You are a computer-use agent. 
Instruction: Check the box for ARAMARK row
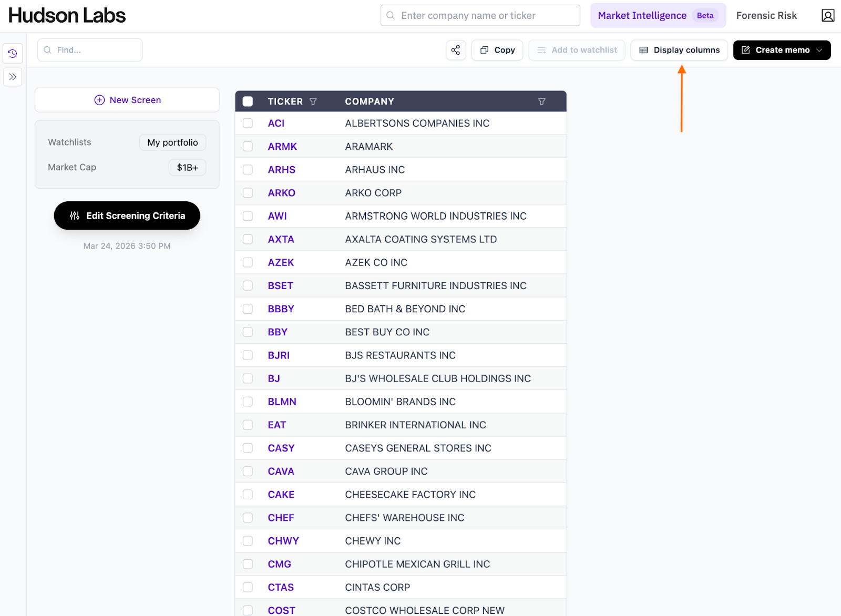coord(248,147)
